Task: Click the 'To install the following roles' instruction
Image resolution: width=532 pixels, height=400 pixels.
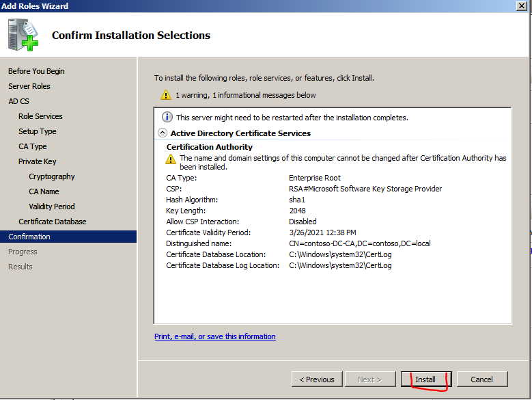Action: pos(264,78)
